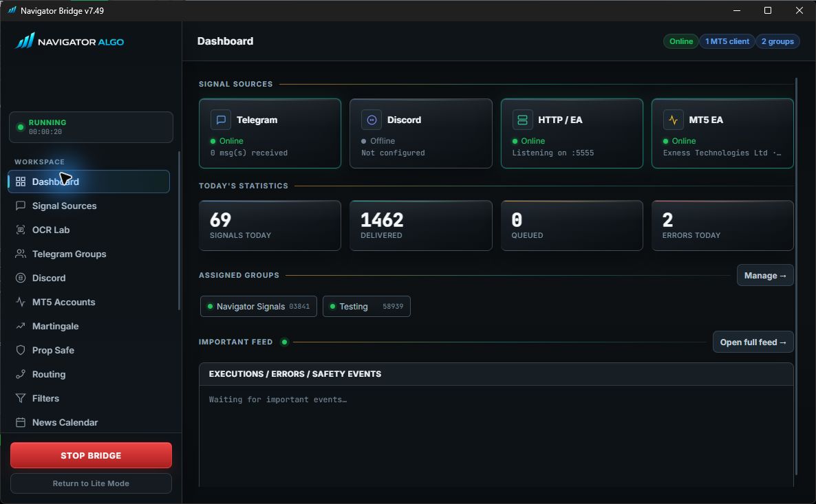Click the Navigator Algo logo
Screen dimensions: 816x504
(69, 41)
